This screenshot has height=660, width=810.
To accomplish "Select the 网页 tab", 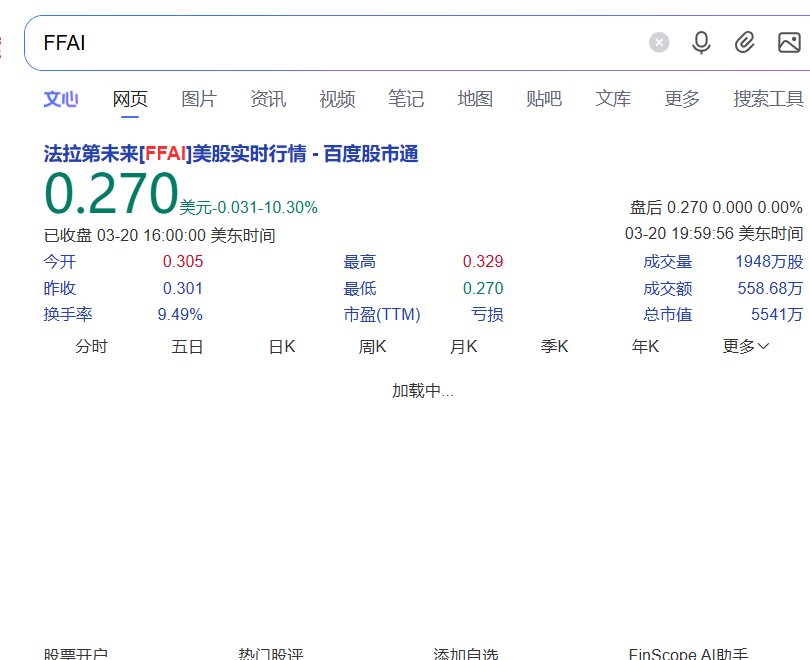I will (x=130, y=99).
